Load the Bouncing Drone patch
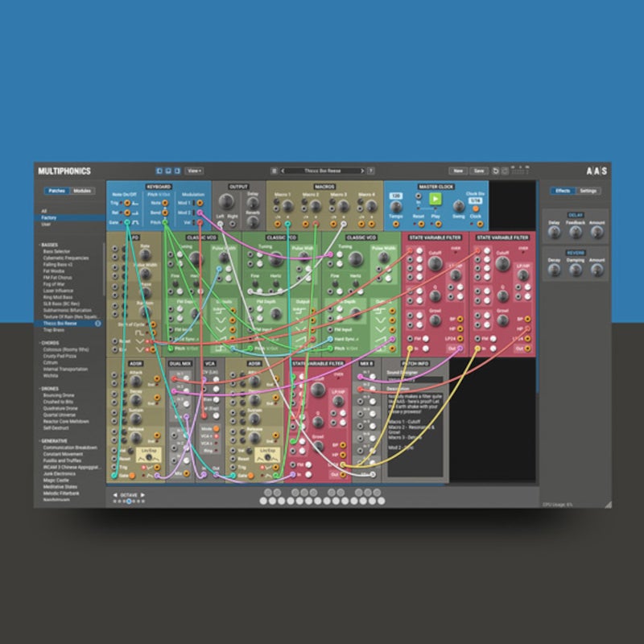Screen dimensions: 644x644 [59, 395]
